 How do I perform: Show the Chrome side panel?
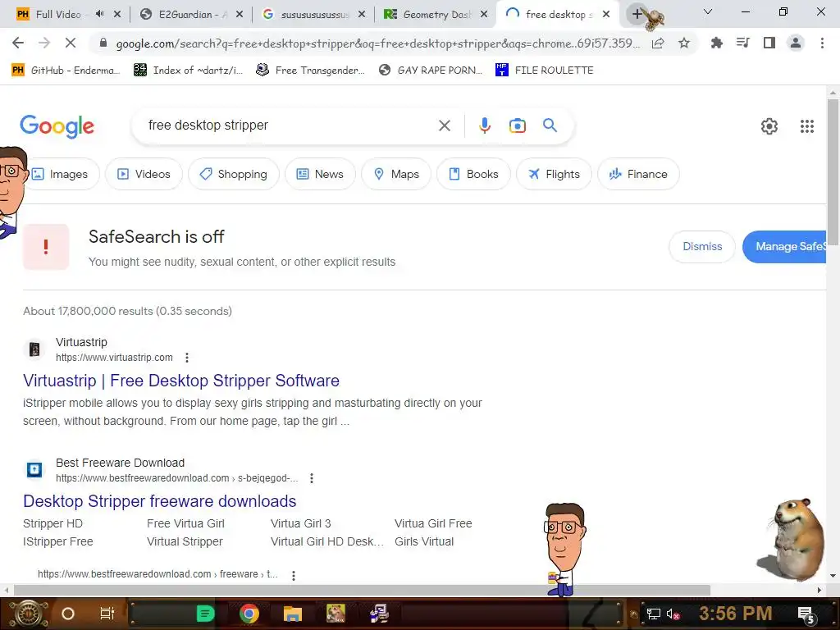point(769,43)
